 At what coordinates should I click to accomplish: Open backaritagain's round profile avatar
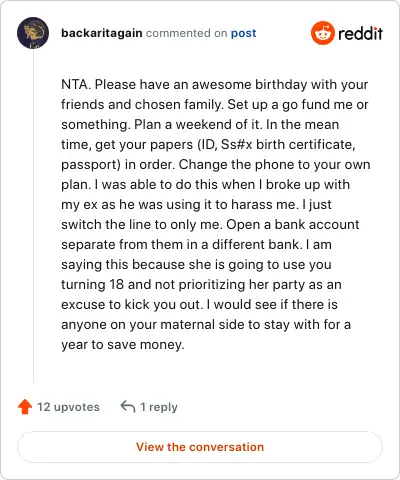[x=33, y=33]
